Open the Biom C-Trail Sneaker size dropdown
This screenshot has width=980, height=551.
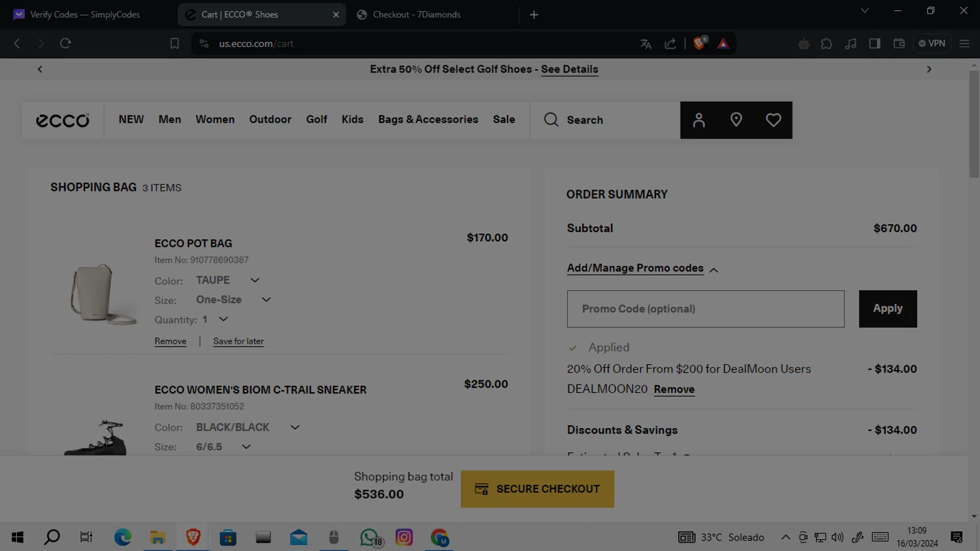pyautogui.click(x=223, y=447)
